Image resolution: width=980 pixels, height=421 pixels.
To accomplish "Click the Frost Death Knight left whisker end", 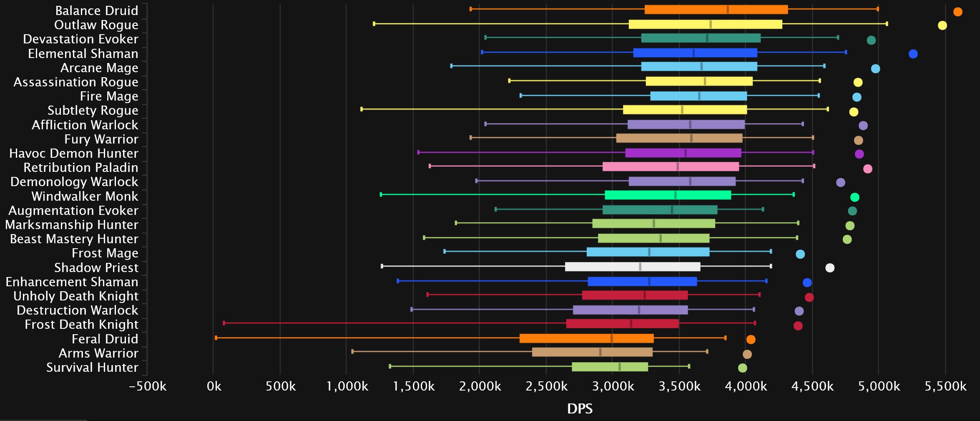I will (x=224, y=323).
